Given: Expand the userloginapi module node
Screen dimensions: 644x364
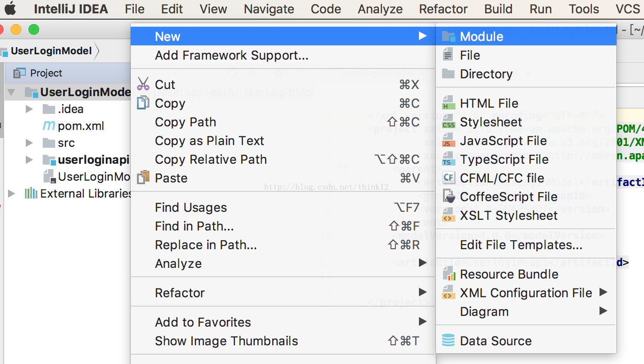Looking at the screenshot, I should pos(29,160).
